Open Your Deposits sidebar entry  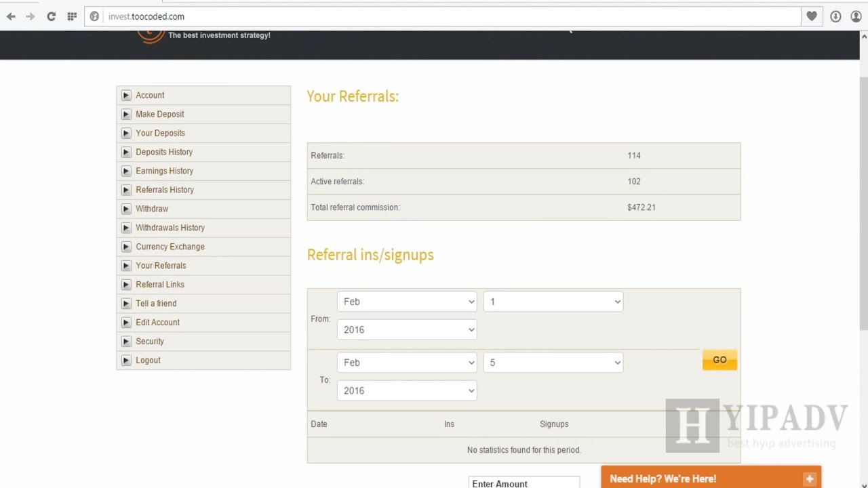coord(160,134)
